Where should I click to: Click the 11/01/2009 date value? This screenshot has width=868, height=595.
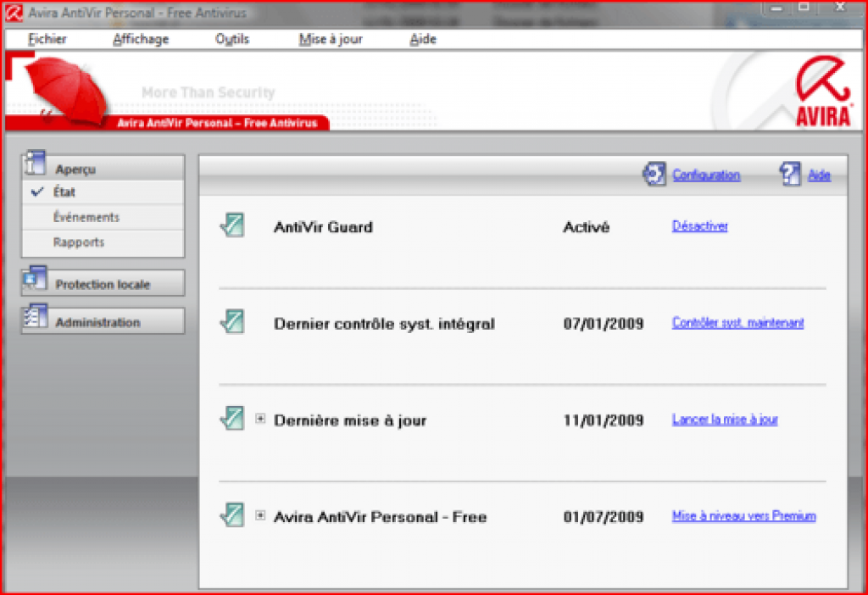point(604,420)
